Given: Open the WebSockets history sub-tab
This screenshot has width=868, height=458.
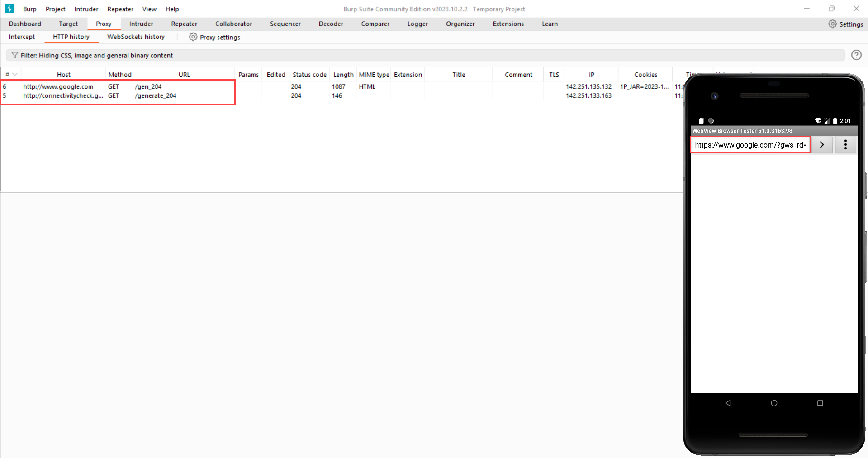Looking at the screenshot, I should click(x=136, y=37).
